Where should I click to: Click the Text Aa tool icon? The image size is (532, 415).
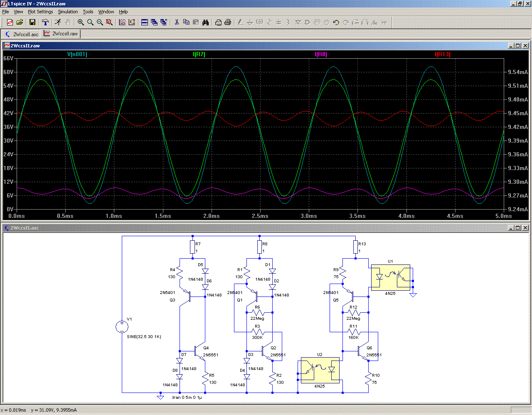(374, 22)
